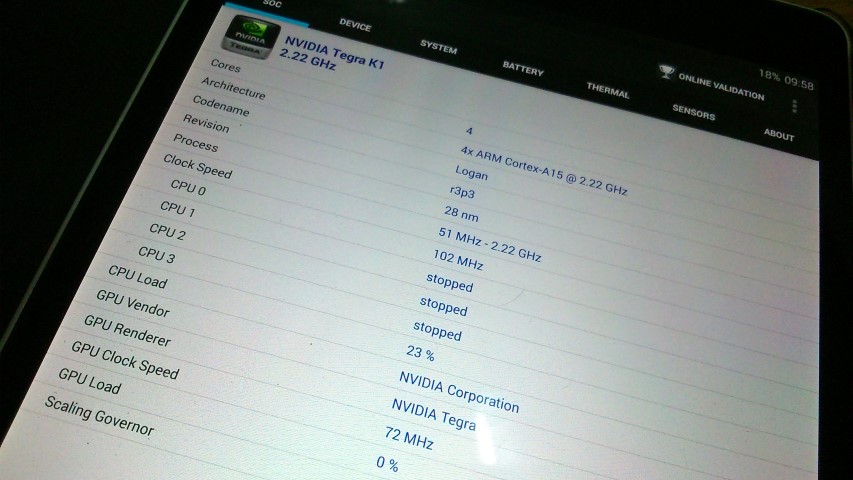The image size is (853, 480).
Task: Tap the '23 %' CPU load value
Action: [x=421, y=353]
